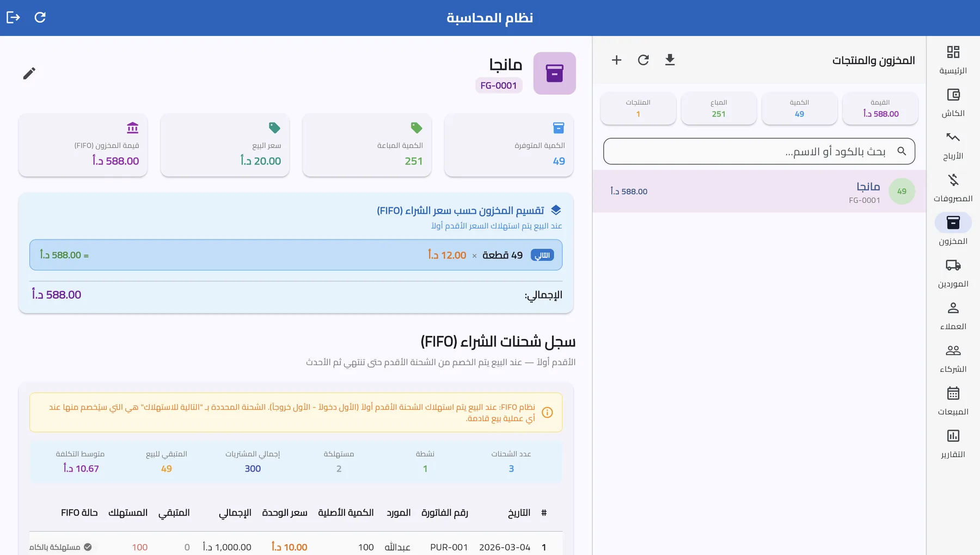Screen dimensions: 980x555
Task: Click the purple product box thumbnail
Action: point(554,73)
